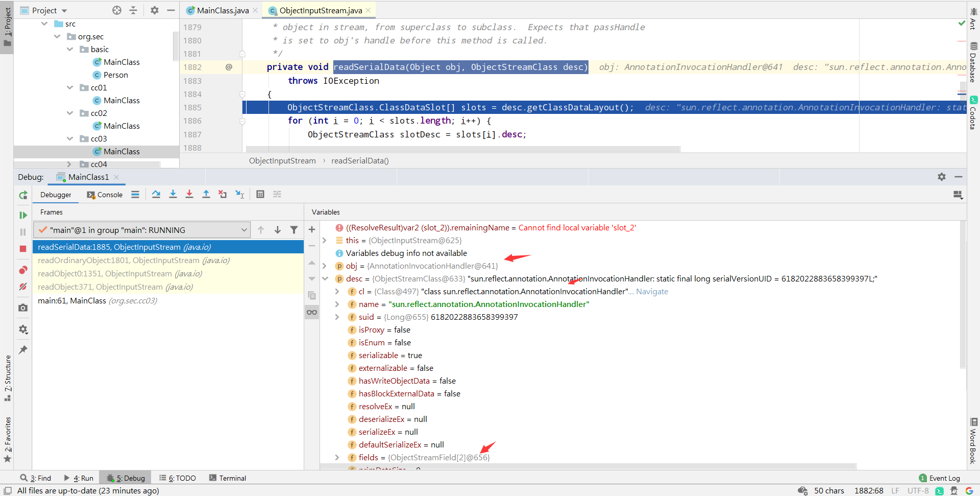980x496 pixels.
Task: Click Step Into debugger icon
Action: [x=173, y=194]
